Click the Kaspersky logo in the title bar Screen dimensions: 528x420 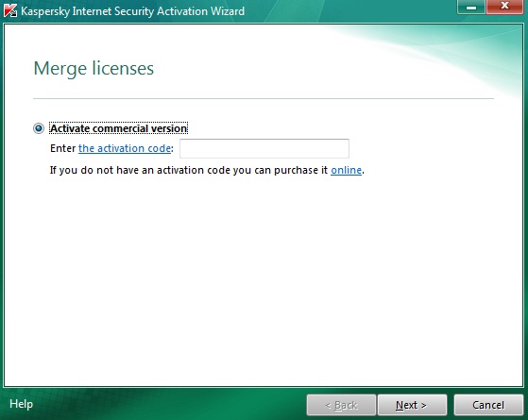(10, 10)
